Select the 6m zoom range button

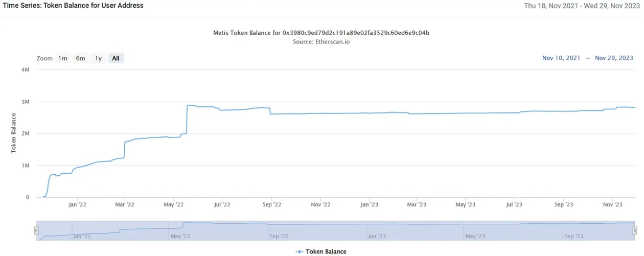point(80,58)
